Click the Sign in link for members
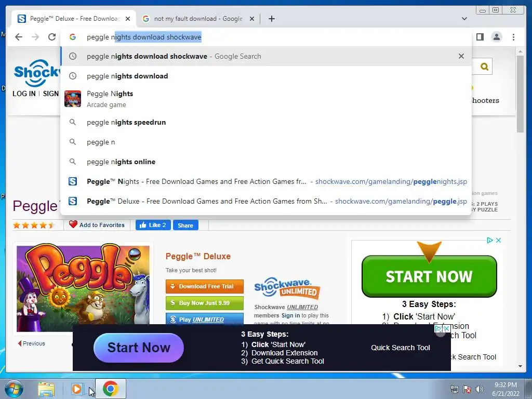Screen dimensions: 532x399 (x=290, y=315)
